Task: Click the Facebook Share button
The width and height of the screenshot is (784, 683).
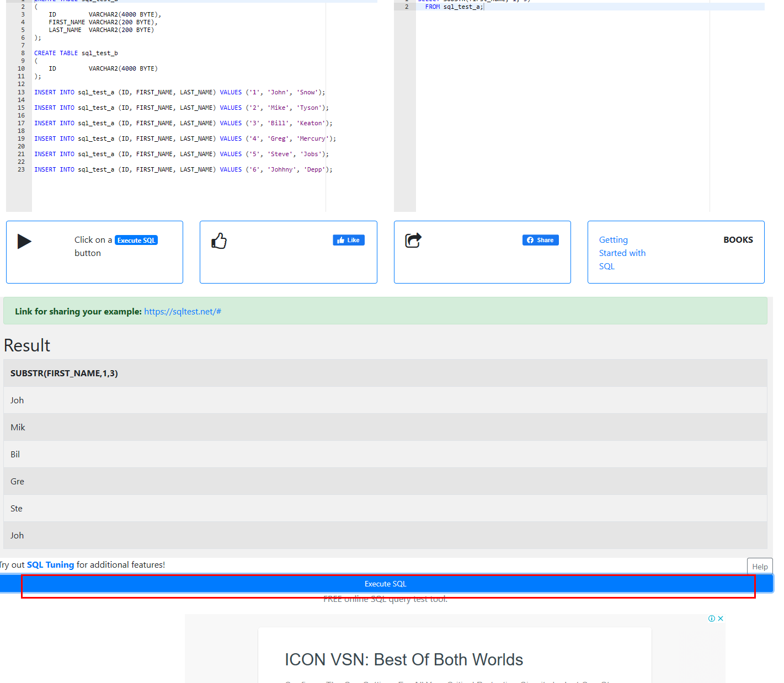Action: [x=541, y=240]
